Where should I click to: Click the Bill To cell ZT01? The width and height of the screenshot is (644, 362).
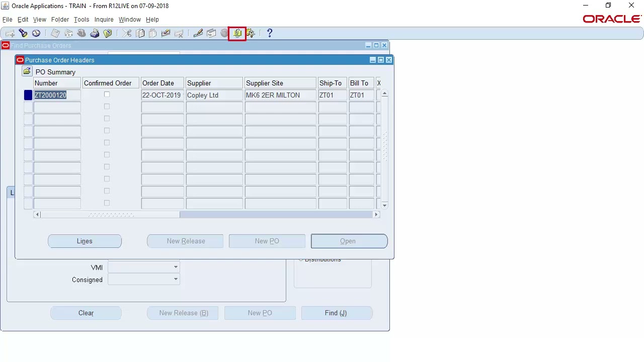click(361, 95)
